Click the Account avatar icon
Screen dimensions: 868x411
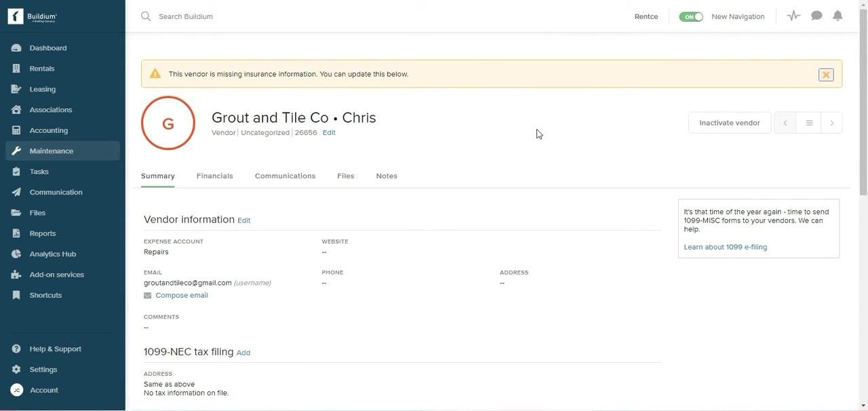tap(16, 390)
